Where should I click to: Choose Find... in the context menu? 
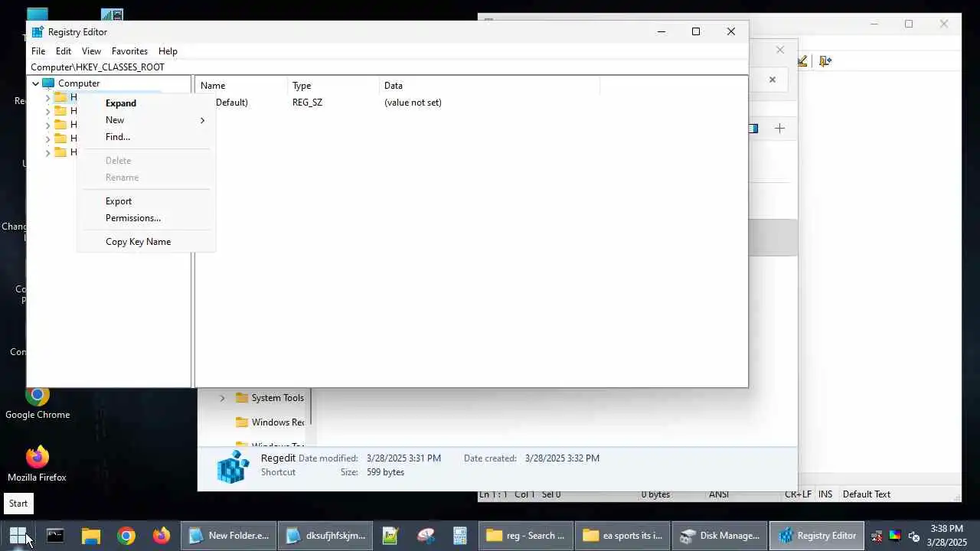[x=145, y=137]
